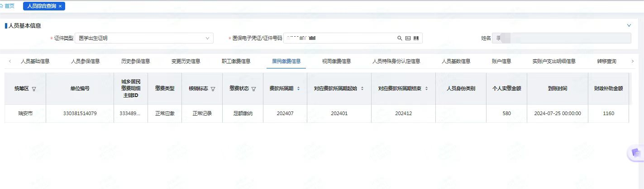The height and width of the screenshot is (189, 644).
Task: Switch to 视同缴费信息 tab
Action: (x=336, y=61)
